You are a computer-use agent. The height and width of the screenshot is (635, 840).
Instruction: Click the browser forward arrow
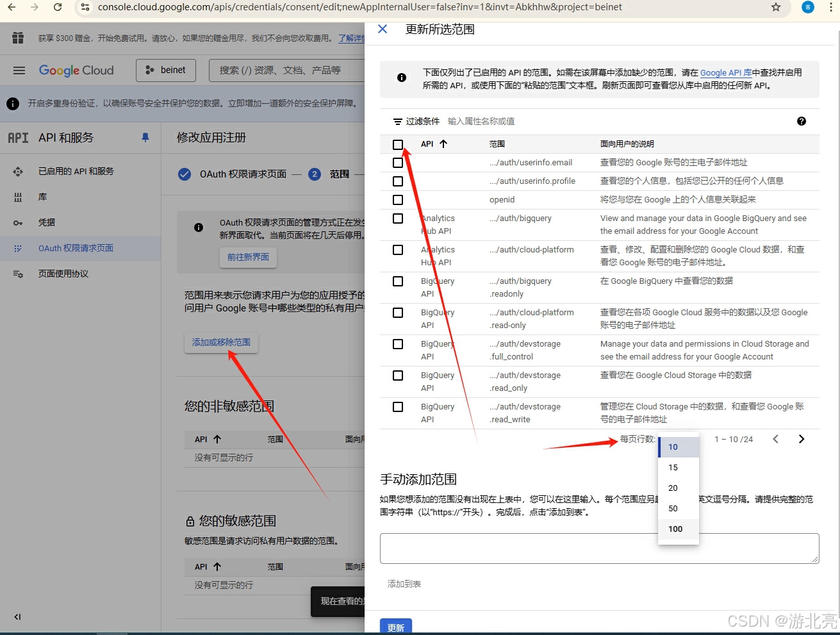(35, 7)
